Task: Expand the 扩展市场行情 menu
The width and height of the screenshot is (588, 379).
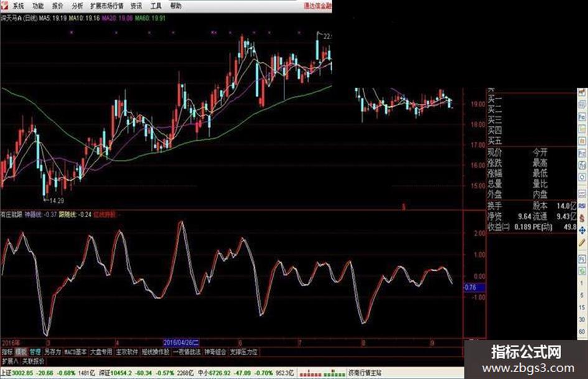Action: pos(107,6)
